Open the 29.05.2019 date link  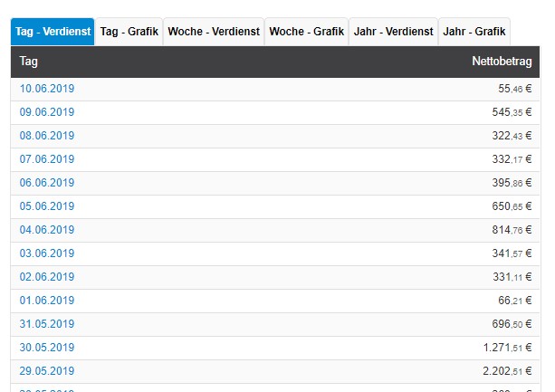pyautogui.click(x=47, y=371)
